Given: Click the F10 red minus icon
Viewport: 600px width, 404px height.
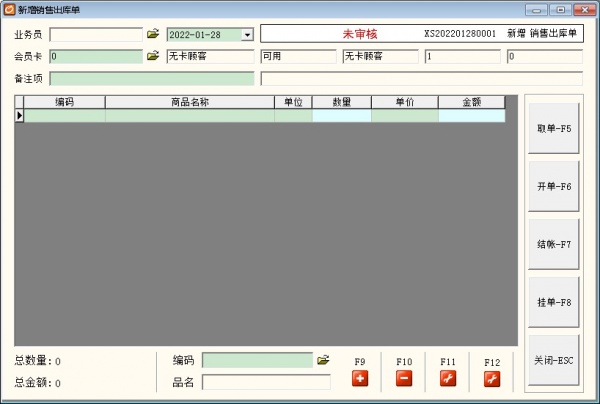Looking at the screenshot, I should point(404,378).
